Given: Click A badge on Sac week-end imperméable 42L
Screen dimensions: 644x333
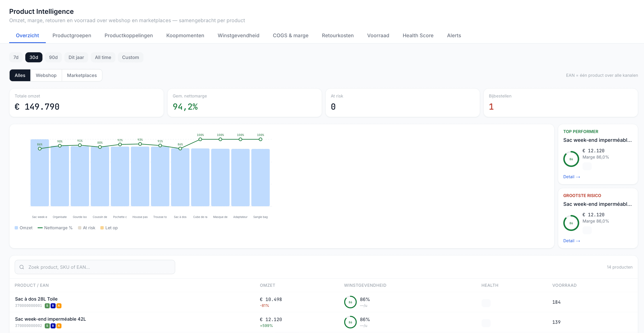Looking at the screenshot, I should (x=59, y=325).
